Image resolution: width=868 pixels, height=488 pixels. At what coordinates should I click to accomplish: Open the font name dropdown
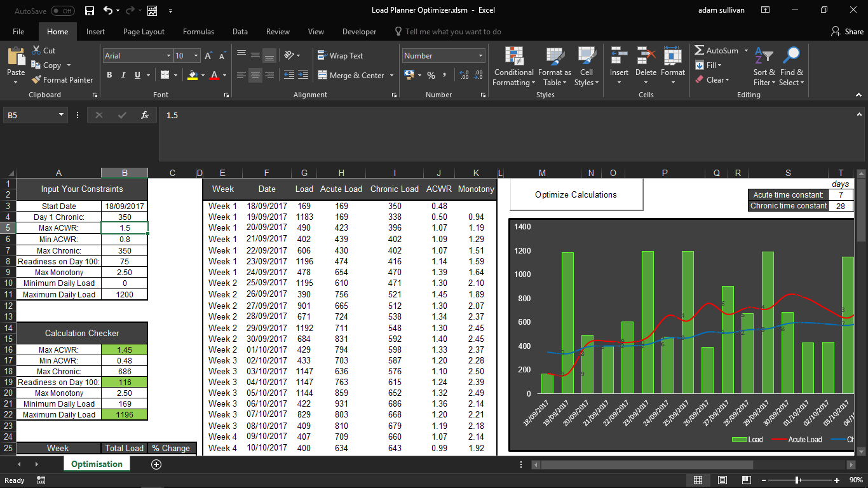168,56
